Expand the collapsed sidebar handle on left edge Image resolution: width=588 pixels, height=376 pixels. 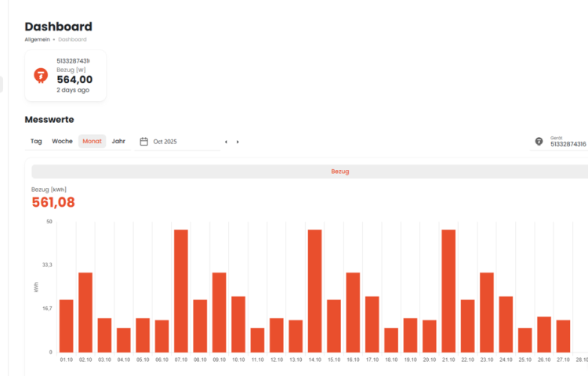coord(2,84)
